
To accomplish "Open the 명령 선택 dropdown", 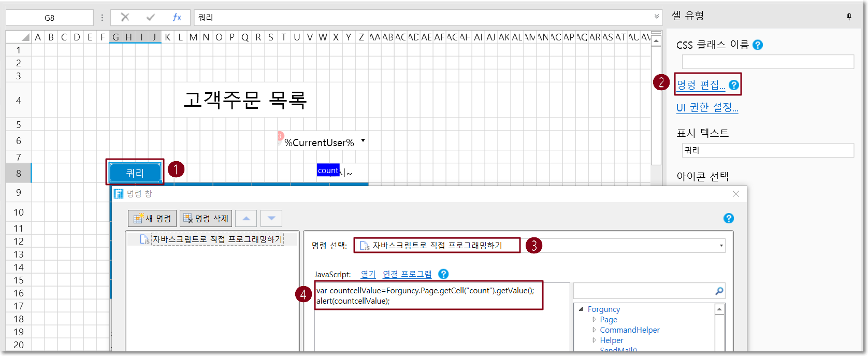I will point(721,246).
